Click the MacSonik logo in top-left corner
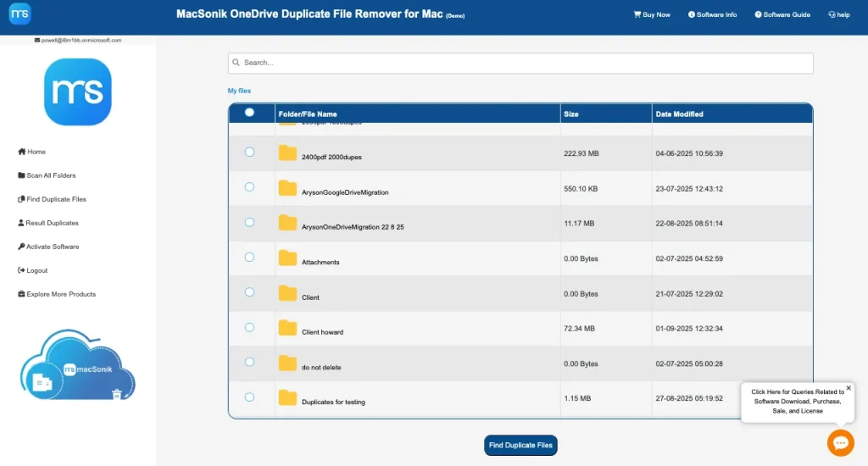Screen dimensions: 868x466 pos(19,14)
